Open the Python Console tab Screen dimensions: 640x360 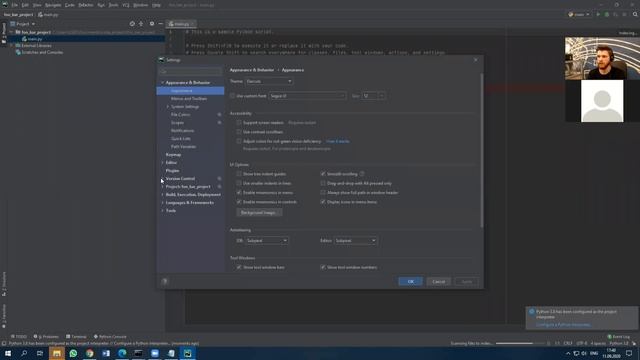coord(110,337)
